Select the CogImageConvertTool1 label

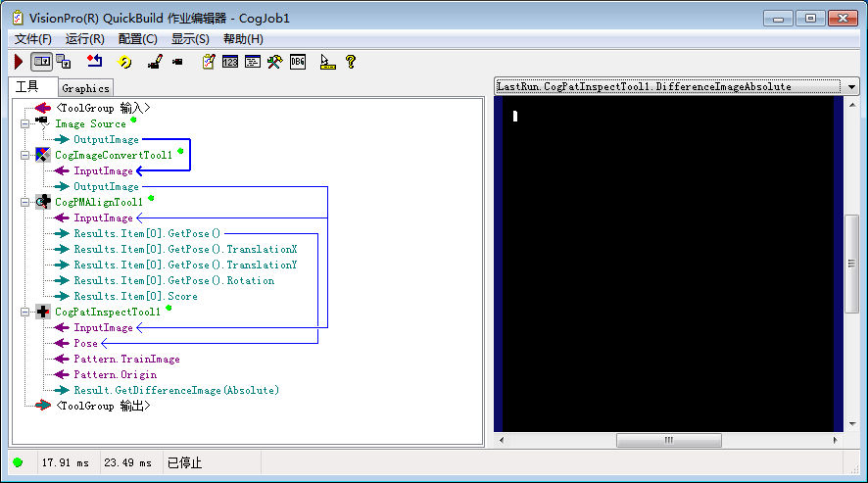click(x=114, y=156)
